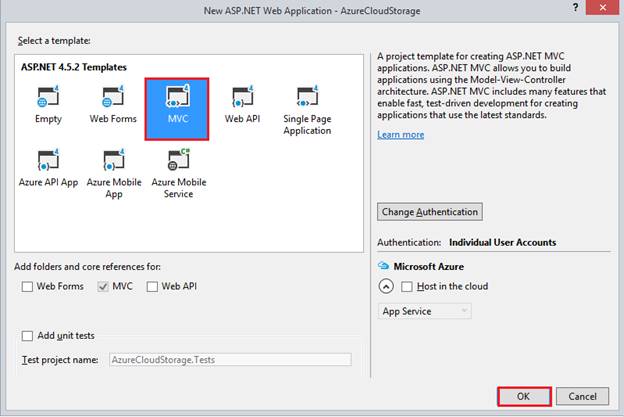Viewport: 624px width, 417px height.
Task: Select the MVC template icon
Action: 177,99
